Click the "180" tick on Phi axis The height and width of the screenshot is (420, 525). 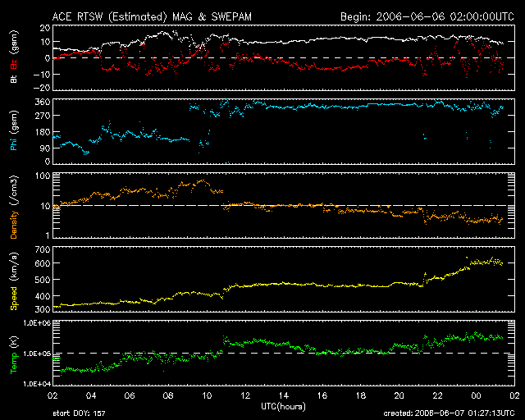(x=43, y=131)
